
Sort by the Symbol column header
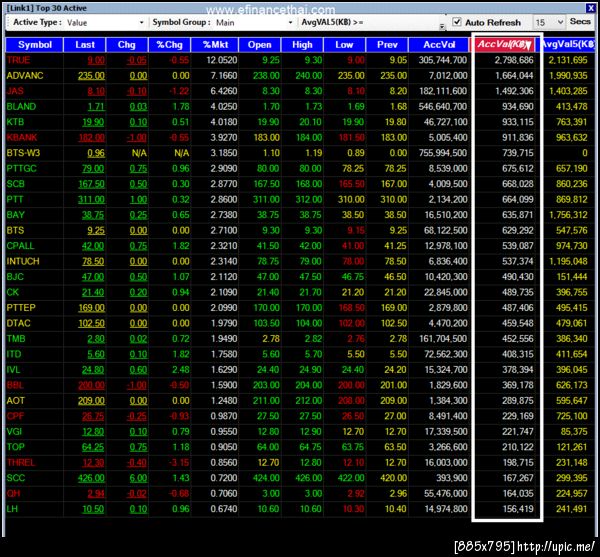pos(34,45)
